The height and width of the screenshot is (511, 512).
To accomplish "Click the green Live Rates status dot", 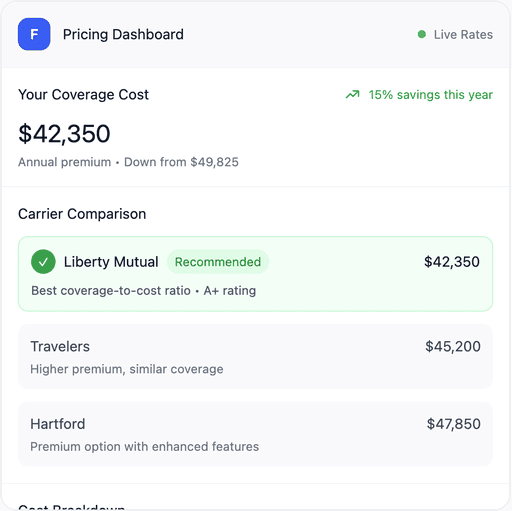I will (422, 34).
